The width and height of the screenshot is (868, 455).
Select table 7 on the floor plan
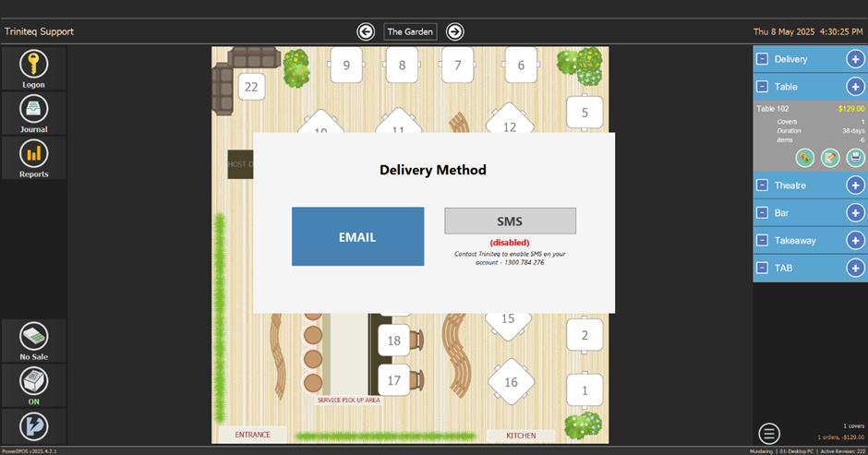[x=458, y=65]
